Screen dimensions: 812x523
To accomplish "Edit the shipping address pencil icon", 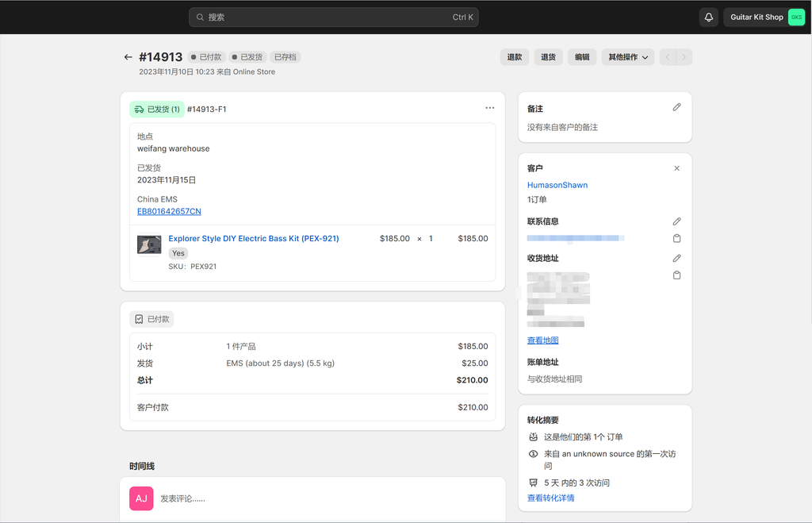I will coord(676,258).
